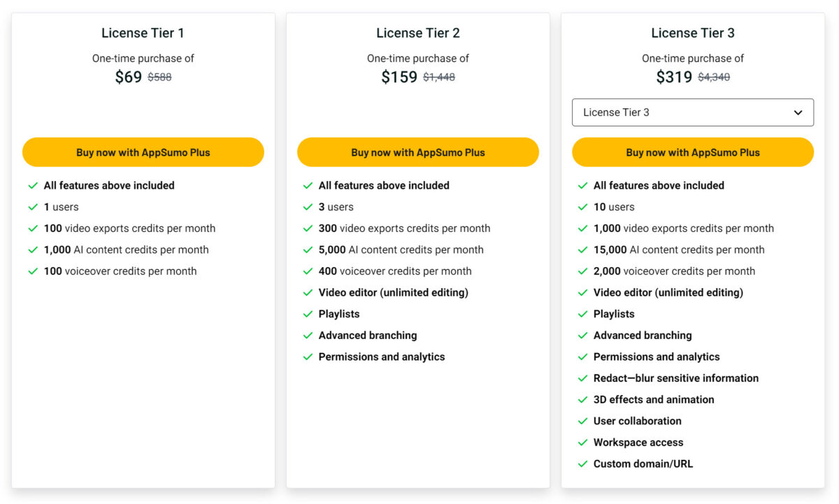Open the License Tier 3 dropdown
This screenshot has width=839, height=504.
(693, 112)
